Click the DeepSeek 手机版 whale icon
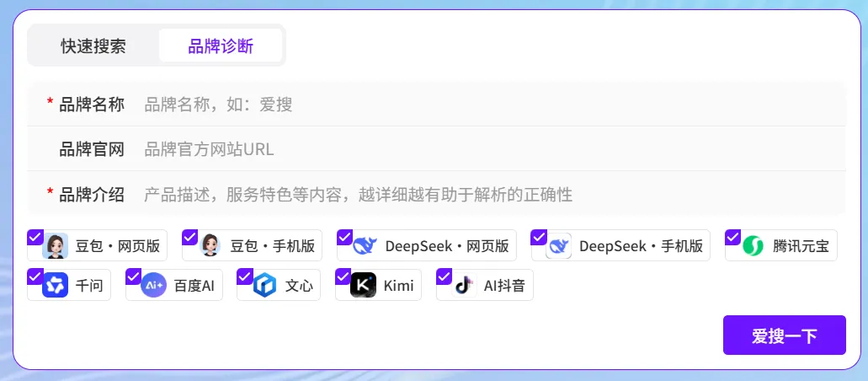Image resolution: width=868 pixels, height=381 pixels. click(559, 246)
